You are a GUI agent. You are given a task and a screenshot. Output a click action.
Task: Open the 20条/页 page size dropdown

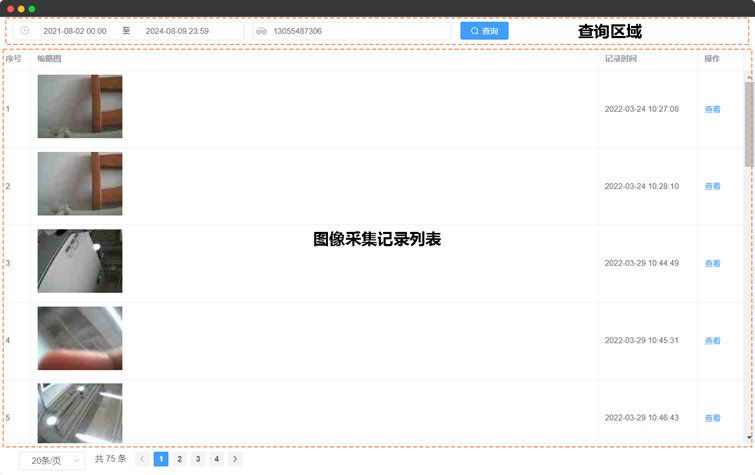pos(52,460)
